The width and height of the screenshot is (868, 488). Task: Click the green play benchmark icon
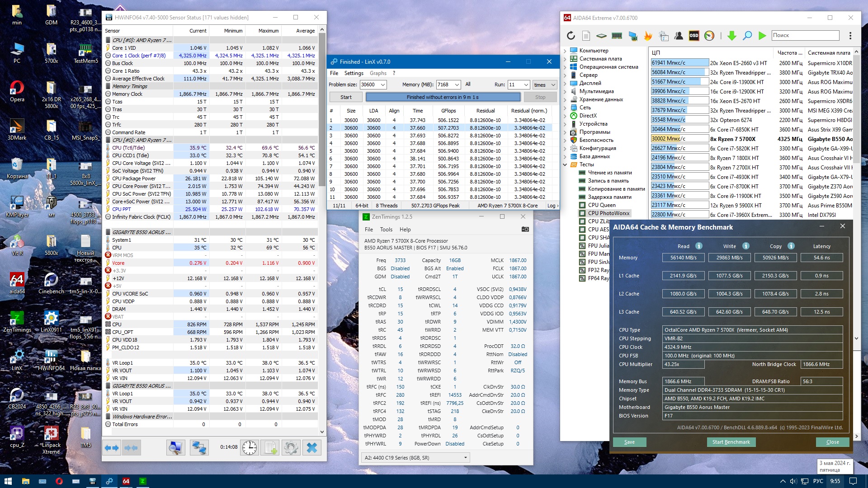coord(762,35)
